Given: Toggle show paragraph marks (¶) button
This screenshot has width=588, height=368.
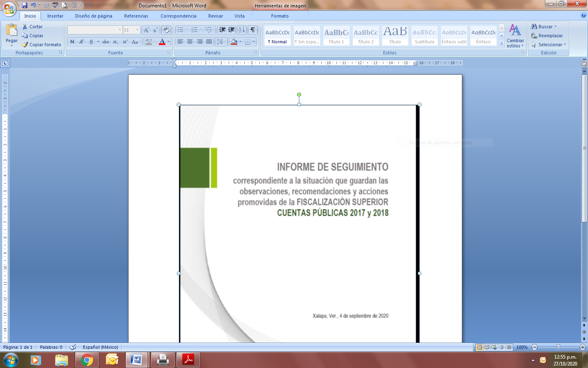Looking at the screenshot, I should 253,30.
